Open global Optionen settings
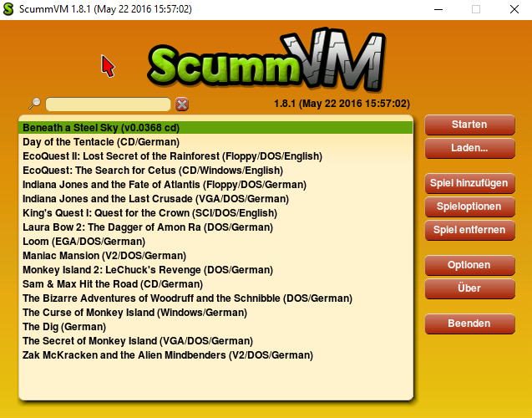 point(469,265)
